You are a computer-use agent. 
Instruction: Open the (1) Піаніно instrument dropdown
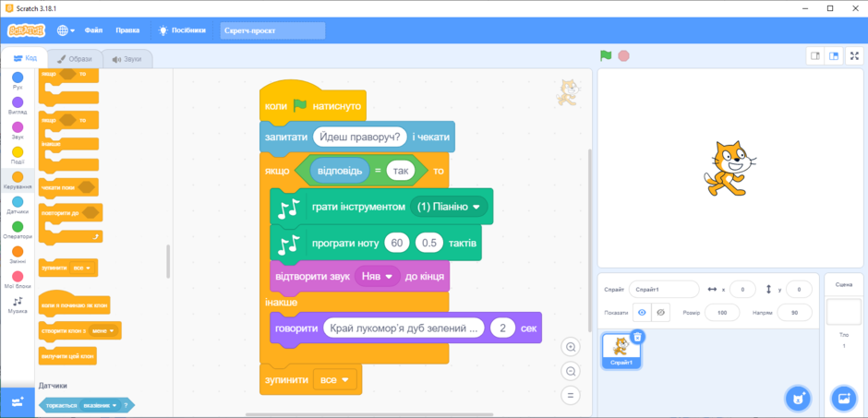point(449,207)
